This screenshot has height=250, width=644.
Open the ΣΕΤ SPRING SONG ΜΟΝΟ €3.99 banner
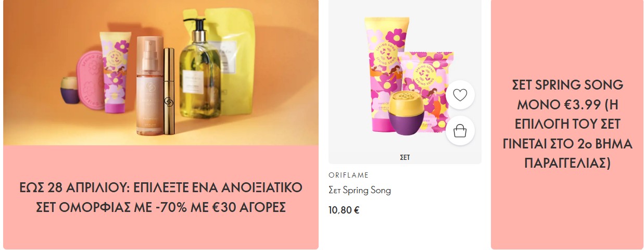click(x=567, y=124)
